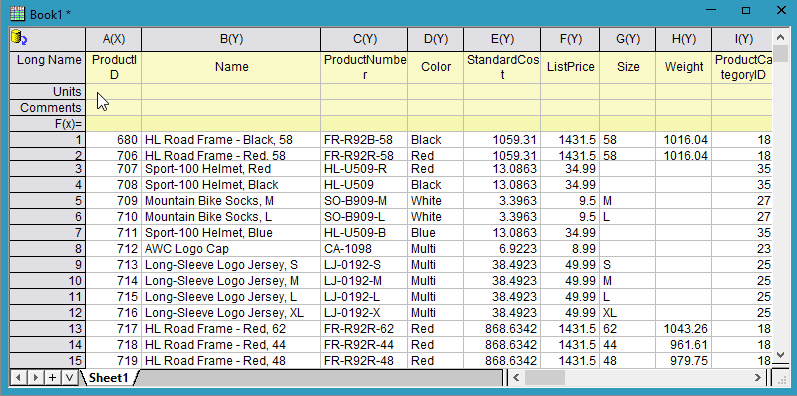Click the Color long name cell
797x396 pixels.
point(435,68)
